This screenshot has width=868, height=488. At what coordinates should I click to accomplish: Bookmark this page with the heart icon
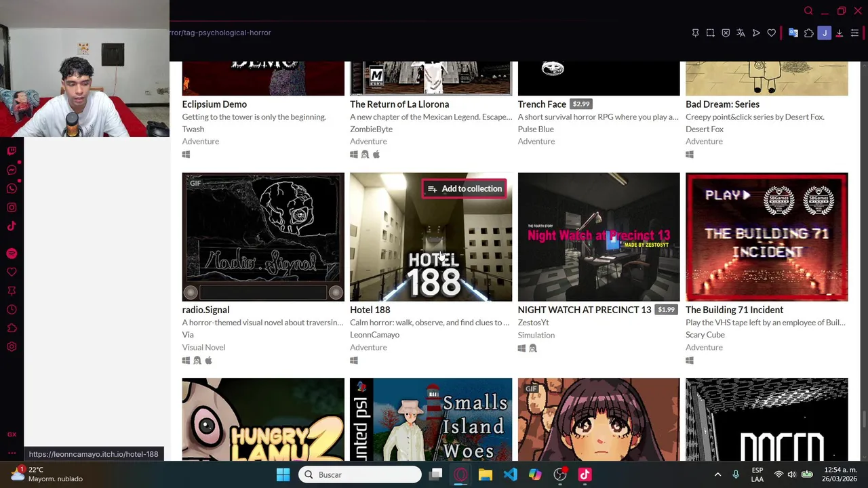pyautogui.click(x=771, y=33)
